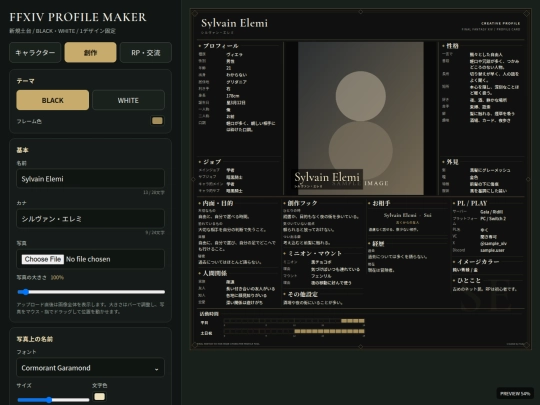Click the 経歴 section heading
Viewport: 540px width, 405px height.
point(378,244)
